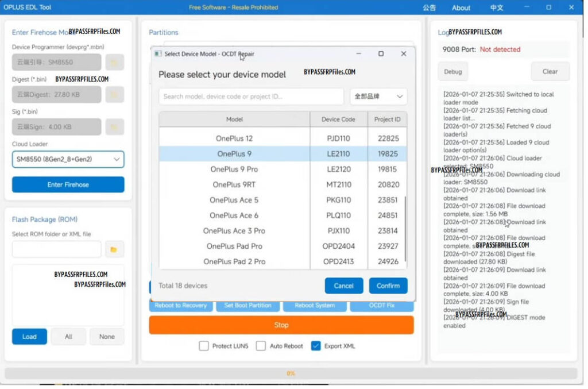The image size is (588, 389).
Task: Open folder browse icon for Flash Package ROM
Action: (x=114, y=249)
